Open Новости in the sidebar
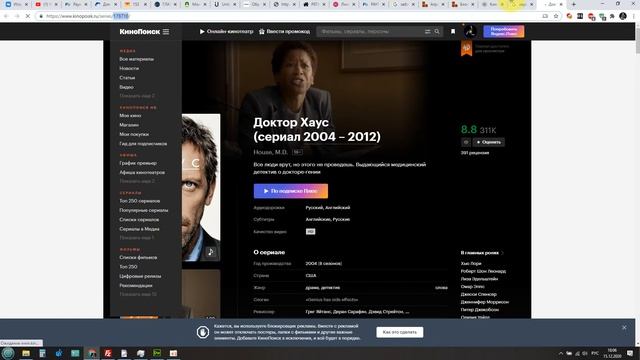The height and width of the screenshot is (360, 640). coord(129,69)
